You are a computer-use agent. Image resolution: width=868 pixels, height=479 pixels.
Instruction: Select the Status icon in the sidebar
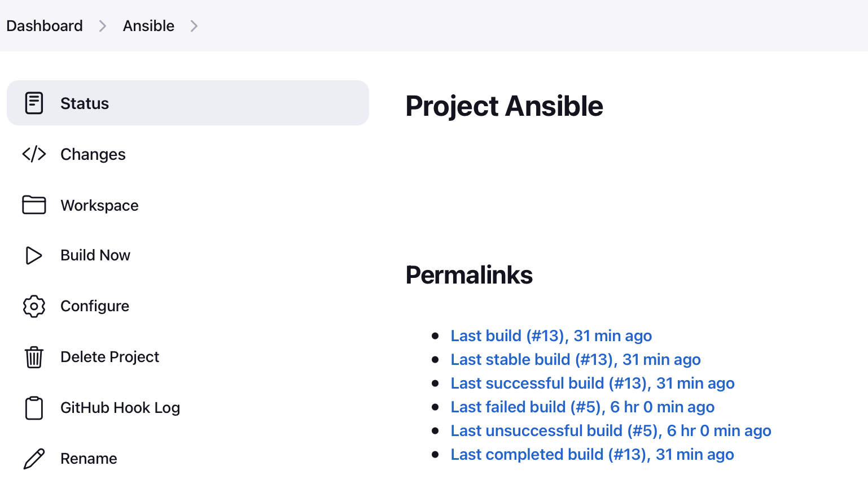pos(34,103)
